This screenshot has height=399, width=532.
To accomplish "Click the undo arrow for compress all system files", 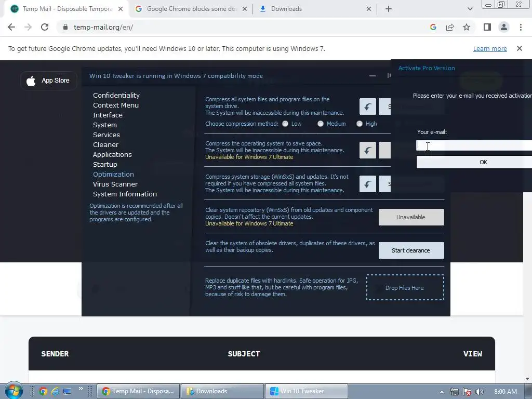I will 367,107.
